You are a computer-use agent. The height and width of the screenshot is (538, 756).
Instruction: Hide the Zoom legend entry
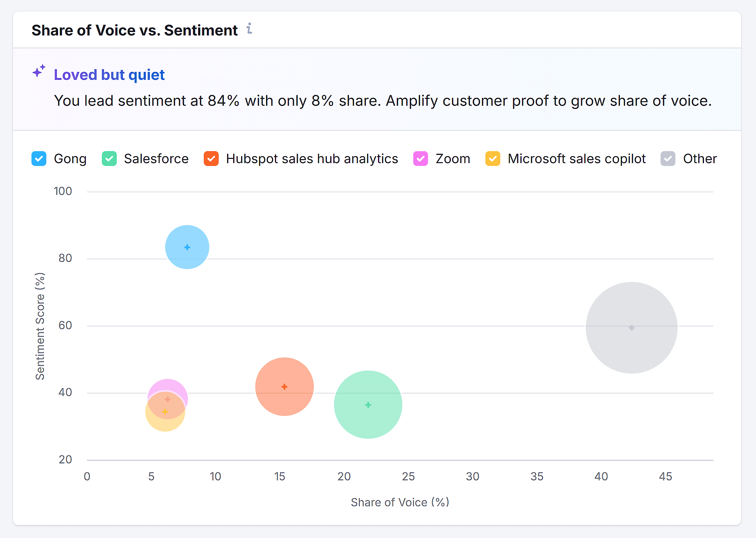pos(453,159)
